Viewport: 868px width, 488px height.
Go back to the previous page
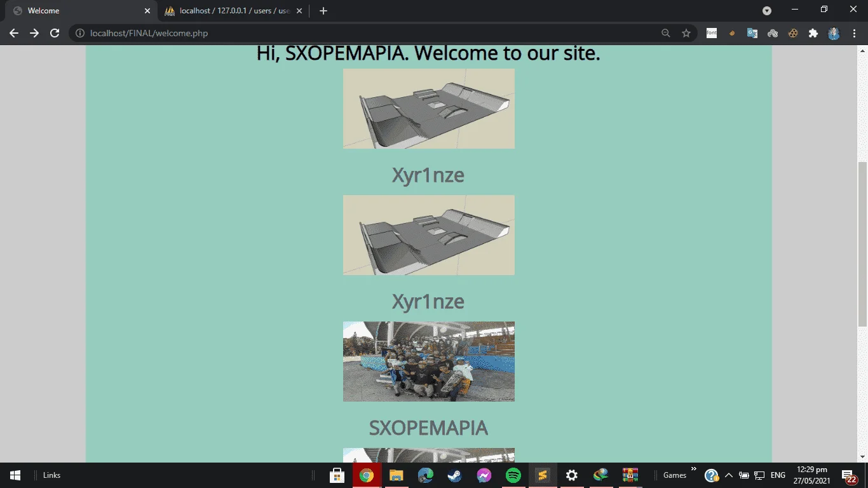pyautogui.click(x=14, y=33)
